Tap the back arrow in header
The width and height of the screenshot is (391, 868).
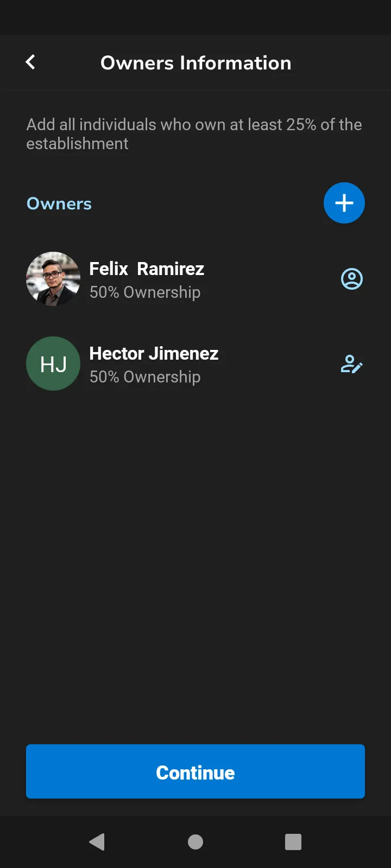(x=31, y=62)
